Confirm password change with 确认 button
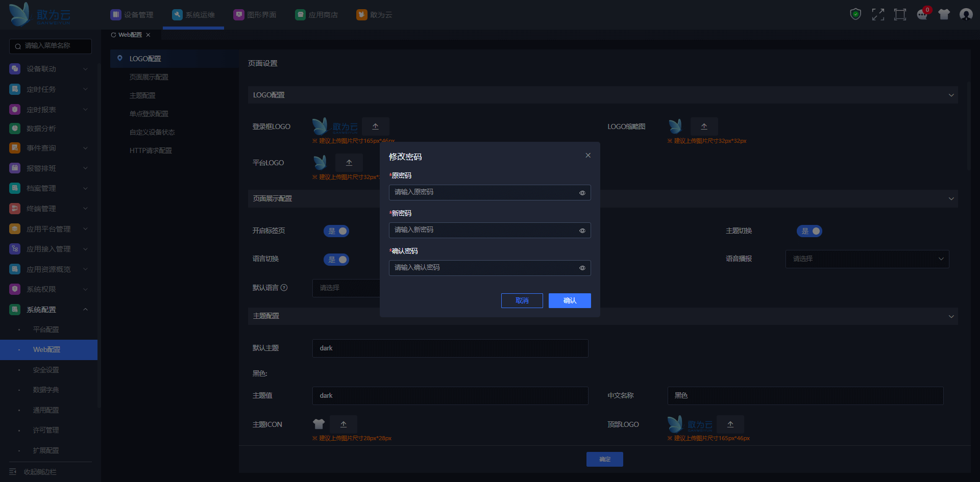 coord(570,301)
